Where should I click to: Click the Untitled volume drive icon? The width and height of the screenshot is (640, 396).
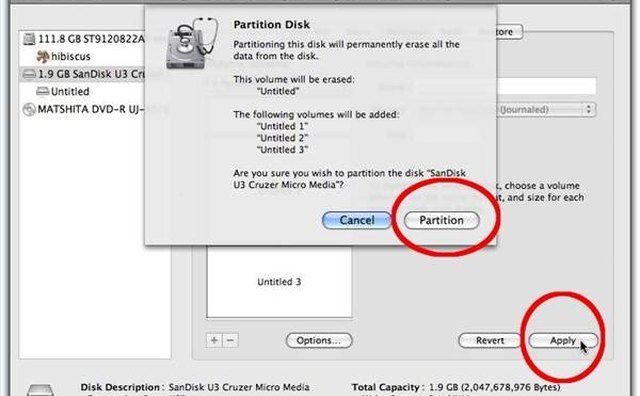click(42, 91)
